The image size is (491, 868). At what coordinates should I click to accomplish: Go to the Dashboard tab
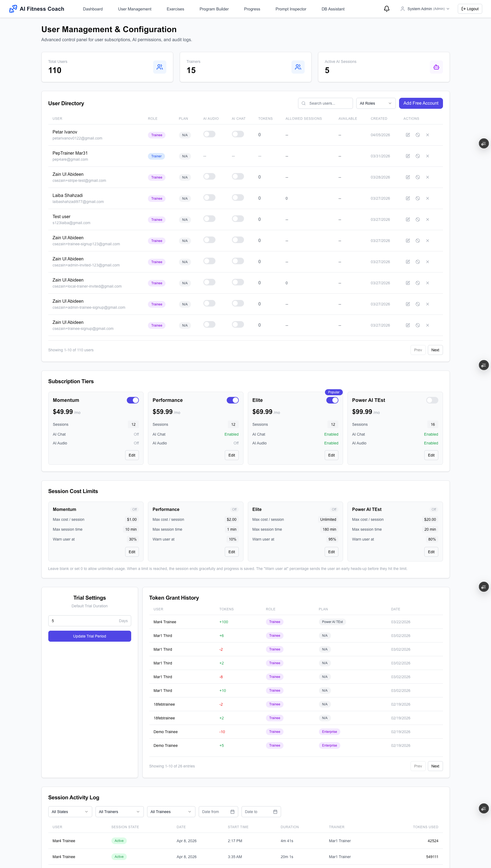[x=93, y=9]
